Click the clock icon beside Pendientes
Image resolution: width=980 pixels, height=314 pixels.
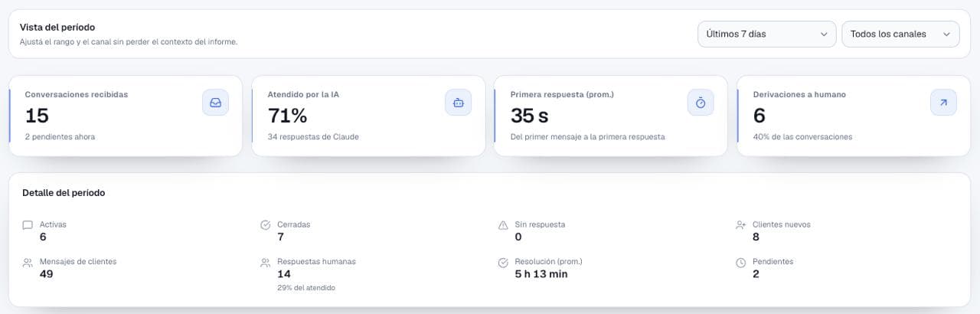[740, 263]
